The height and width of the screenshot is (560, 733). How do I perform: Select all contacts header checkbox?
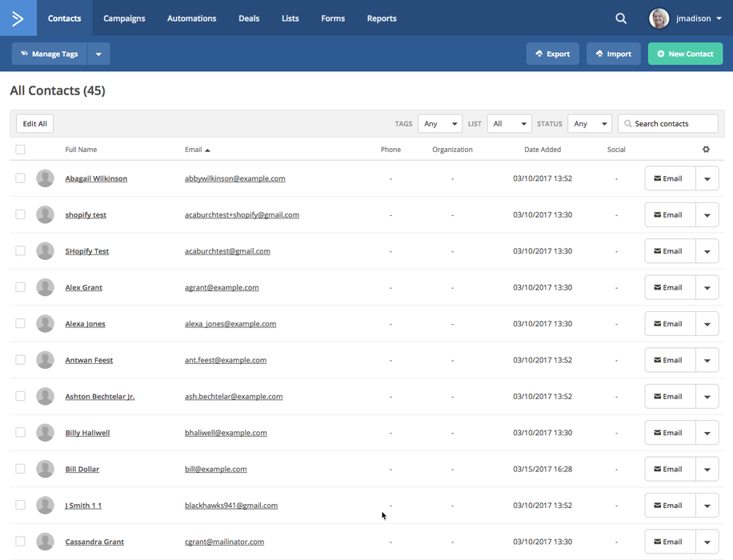pyautogui.click(x=20, y=150)
